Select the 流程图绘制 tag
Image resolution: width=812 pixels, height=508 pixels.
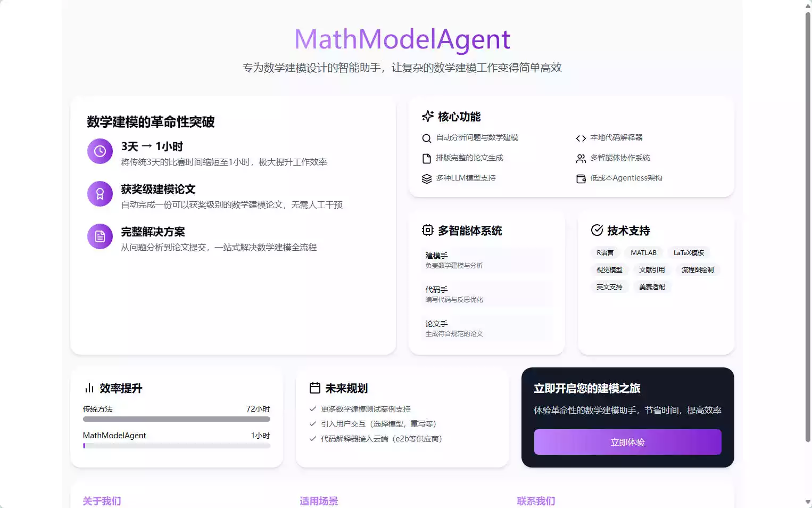[698, 270]
